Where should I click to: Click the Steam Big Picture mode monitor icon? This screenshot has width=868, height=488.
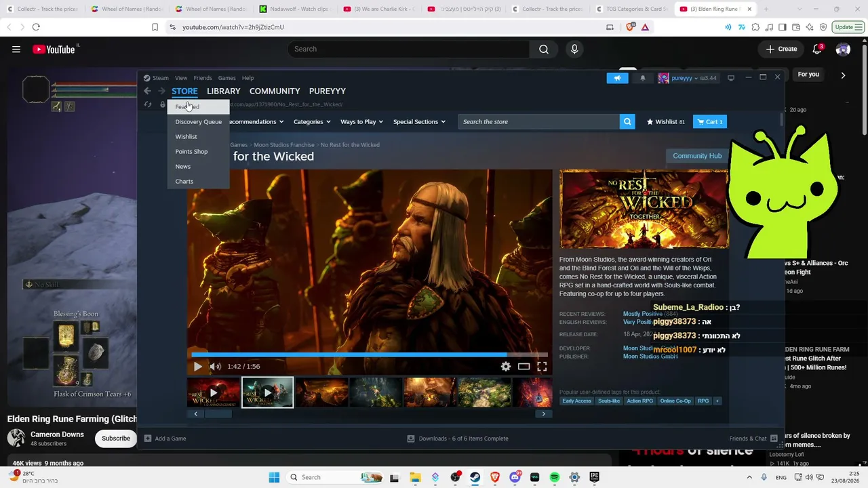click(x=731, y=78)
